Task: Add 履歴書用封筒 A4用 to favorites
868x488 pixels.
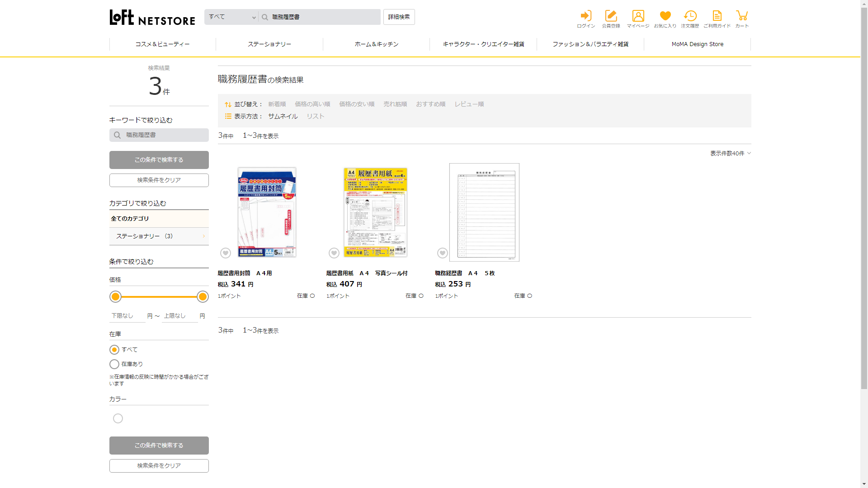Action: point(226,253)
